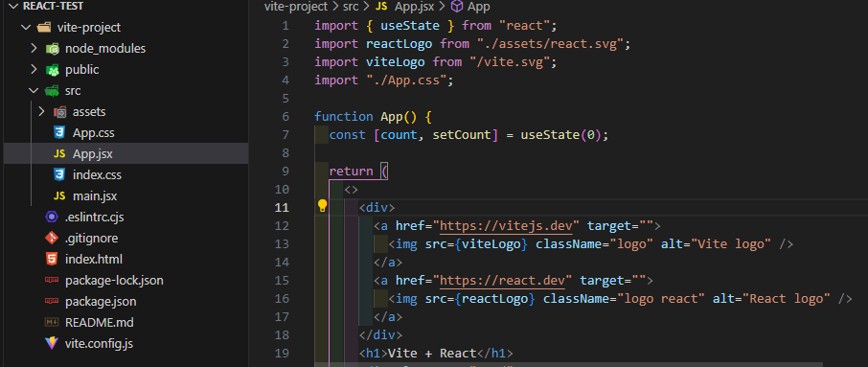This screenshot has height=367, width=868.
Task: Click the CSS icon beside App.css
Action: point(59,132)
